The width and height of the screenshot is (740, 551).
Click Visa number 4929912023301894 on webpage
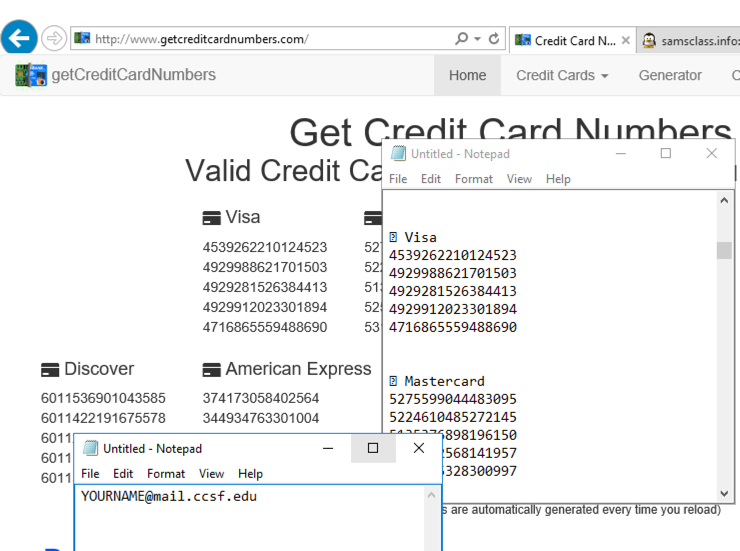[265, 307]
